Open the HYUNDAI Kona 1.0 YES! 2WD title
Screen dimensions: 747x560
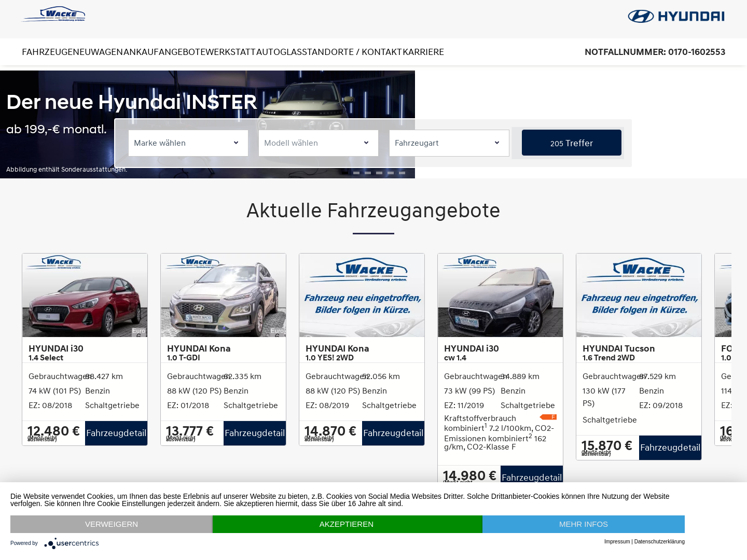(337, 353)
